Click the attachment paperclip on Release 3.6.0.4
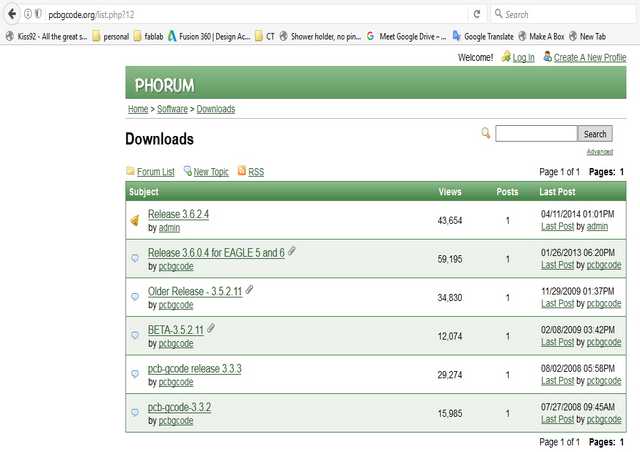The height and width of the screenshot is (452, 640). point(292,251)
